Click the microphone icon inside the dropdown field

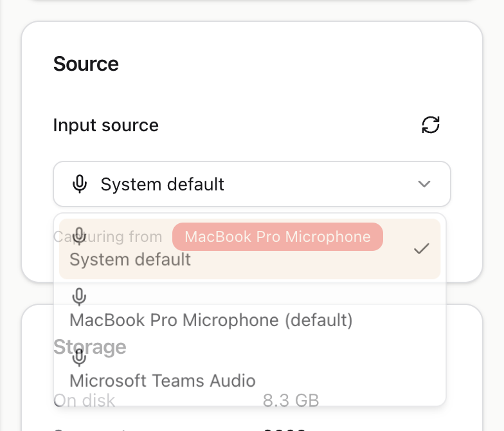(80, 184)
